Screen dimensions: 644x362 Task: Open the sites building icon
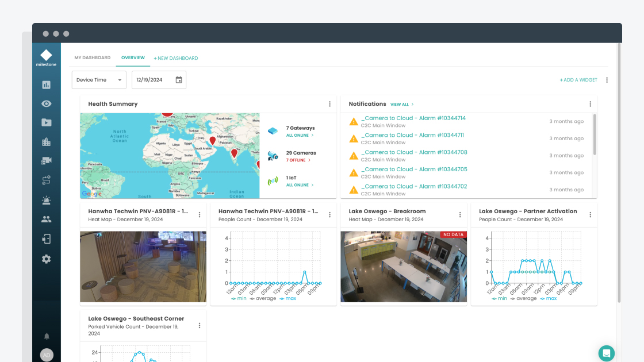click(x=47, y=142)
